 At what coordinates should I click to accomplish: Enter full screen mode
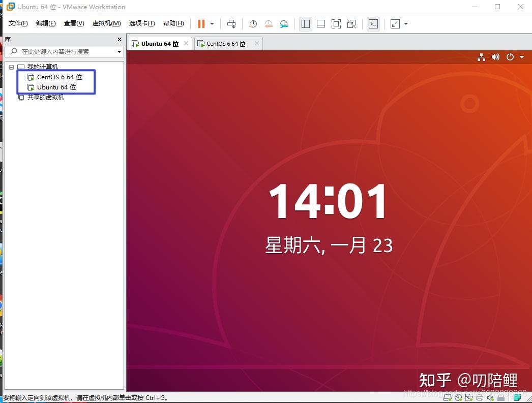coord(336,23)
